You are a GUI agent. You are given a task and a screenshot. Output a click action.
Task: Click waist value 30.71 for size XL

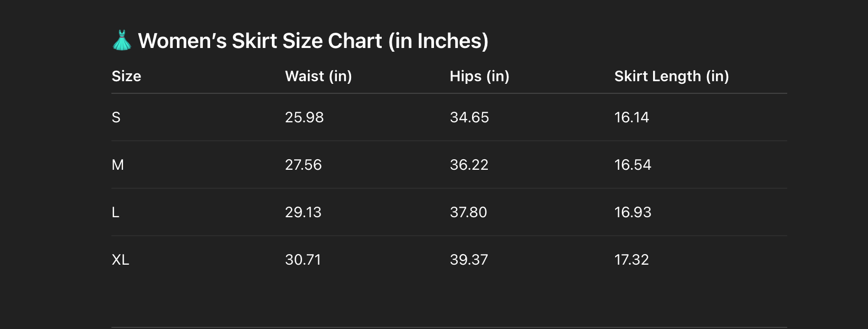coord(303,260)
